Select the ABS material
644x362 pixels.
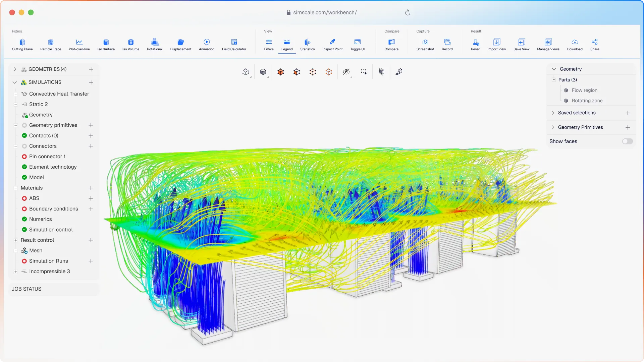click(x=34, y=198)
